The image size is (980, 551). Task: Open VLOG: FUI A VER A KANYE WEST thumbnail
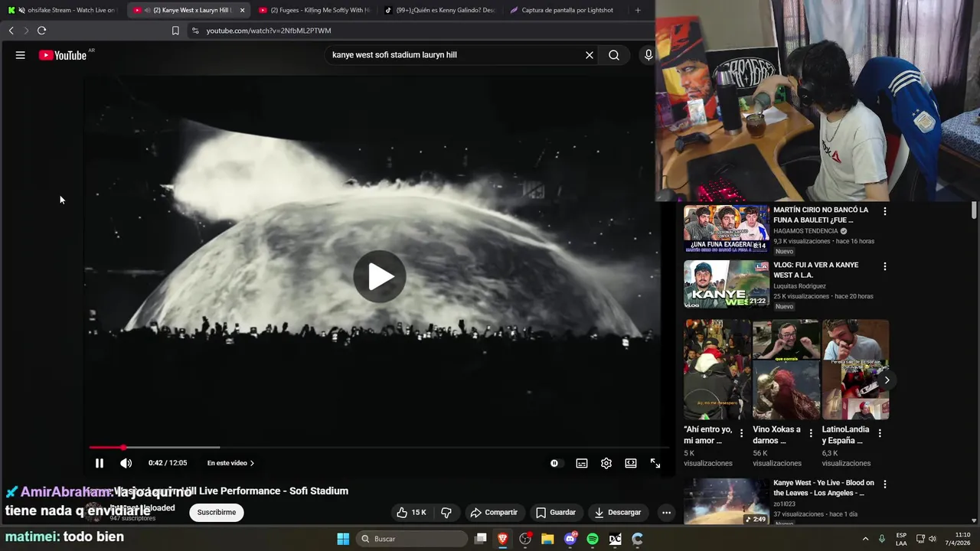point(727,284)
